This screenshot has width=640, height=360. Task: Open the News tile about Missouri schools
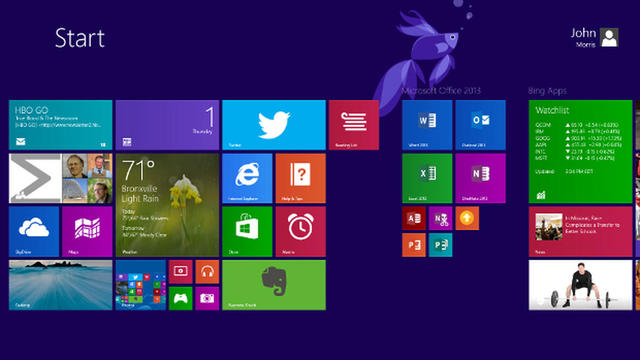(580, 231)
